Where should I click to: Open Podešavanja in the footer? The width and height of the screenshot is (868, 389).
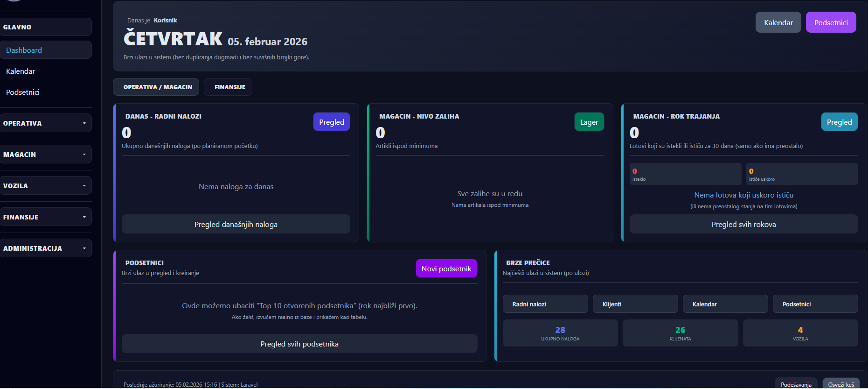click(x=796, y=384)
